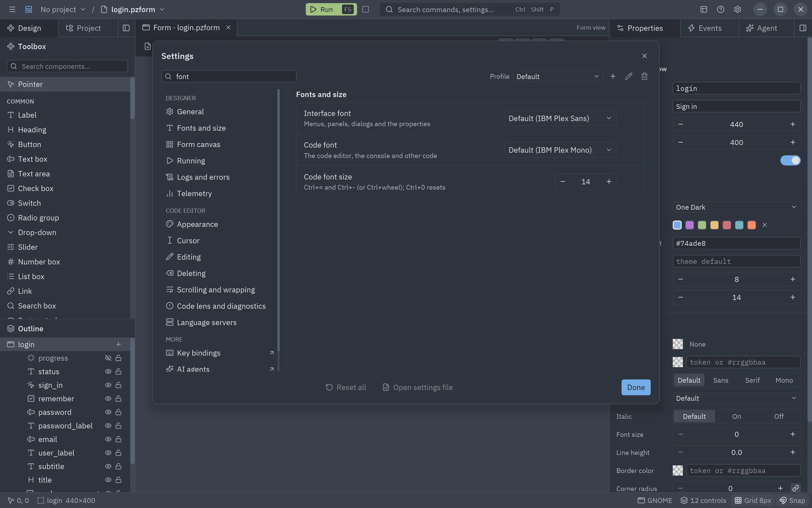This screenshot has width=812, height=508.
Task: Expand the No project dropdown
Action: coord(63,9)
